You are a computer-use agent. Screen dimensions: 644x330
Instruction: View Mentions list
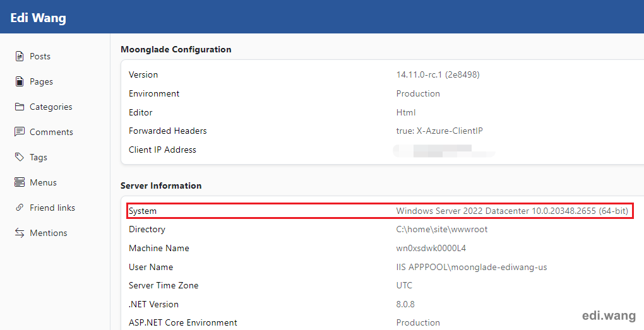48,233
